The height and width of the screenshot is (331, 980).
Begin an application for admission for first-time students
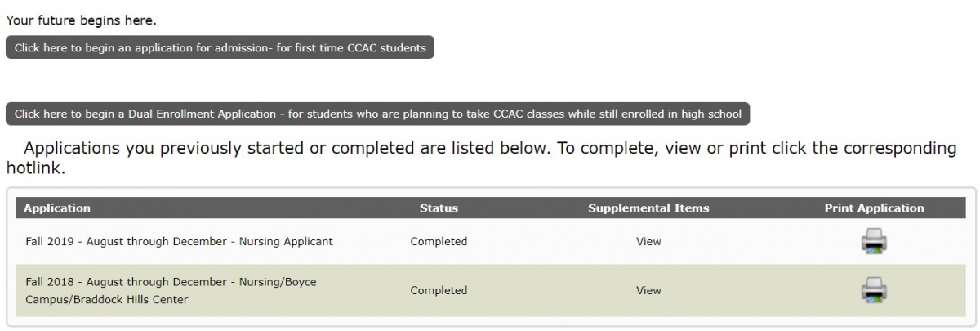[x=220, y=47]
